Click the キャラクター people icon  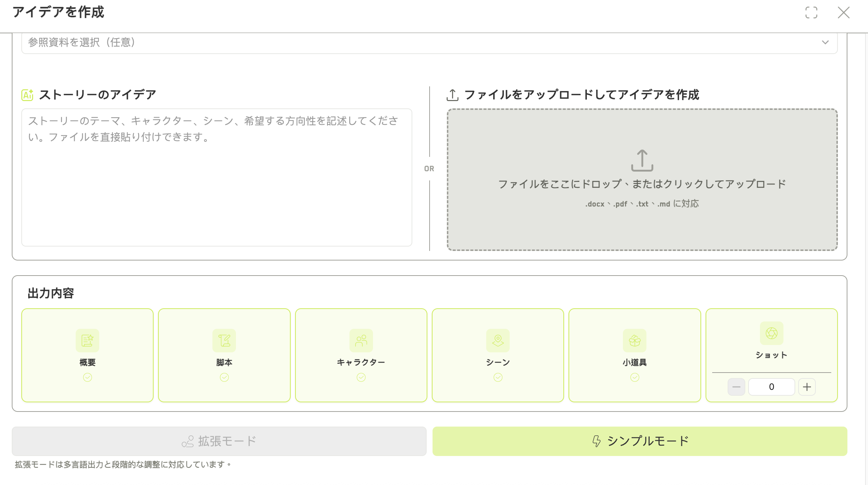click(x=361, y=341)
